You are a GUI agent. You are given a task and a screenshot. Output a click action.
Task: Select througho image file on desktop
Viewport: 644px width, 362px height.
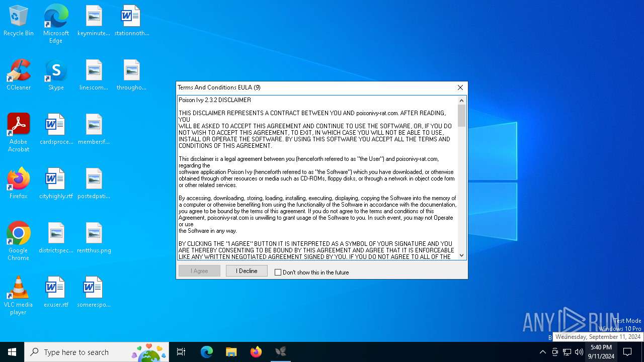click(x=131, y=75)
